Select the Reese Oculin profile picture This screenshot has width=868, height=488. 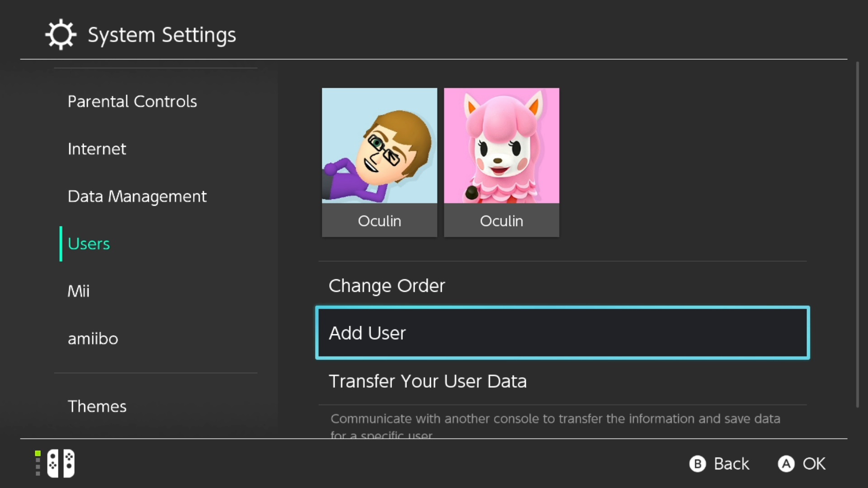501,145
